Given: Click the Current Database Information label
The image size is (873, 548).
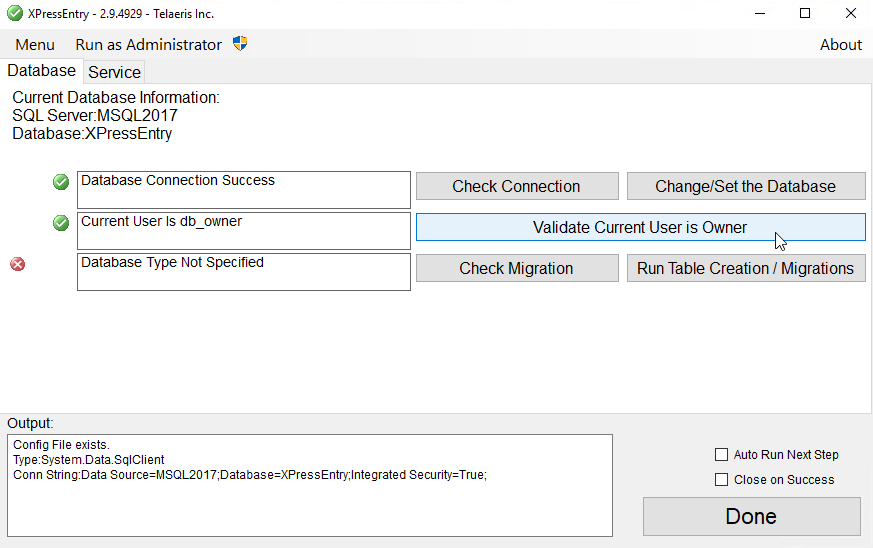Looking at the screenshot, I should point(116,97).
